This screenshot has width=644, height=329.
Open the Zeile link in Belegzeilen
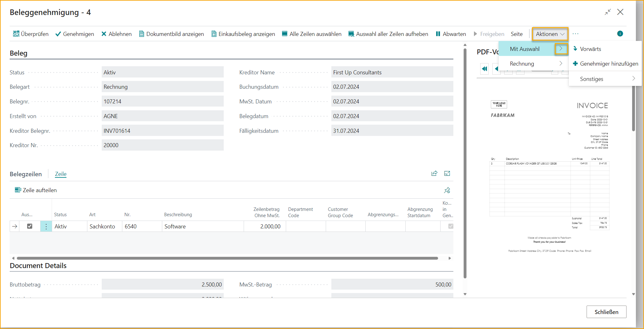(x=61, y=174)
